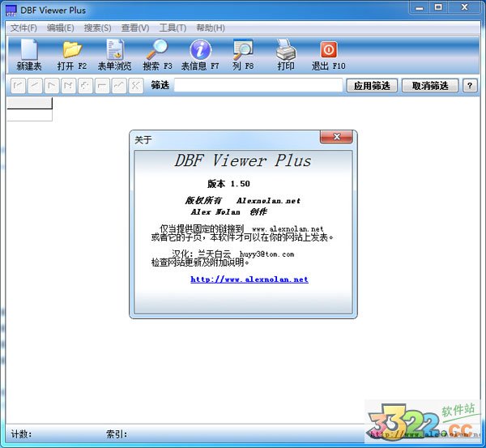Follow the http://www.alexnolan.net link
Screen dimensions: 486x448
tap(249, 279)
